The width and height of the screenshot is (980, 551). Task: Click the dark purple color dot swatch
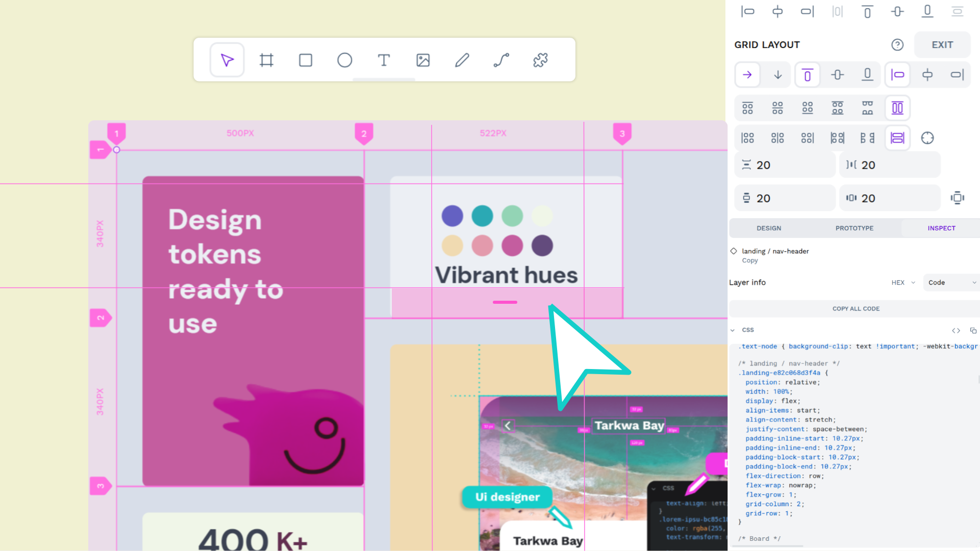click(x=542, y=246)
